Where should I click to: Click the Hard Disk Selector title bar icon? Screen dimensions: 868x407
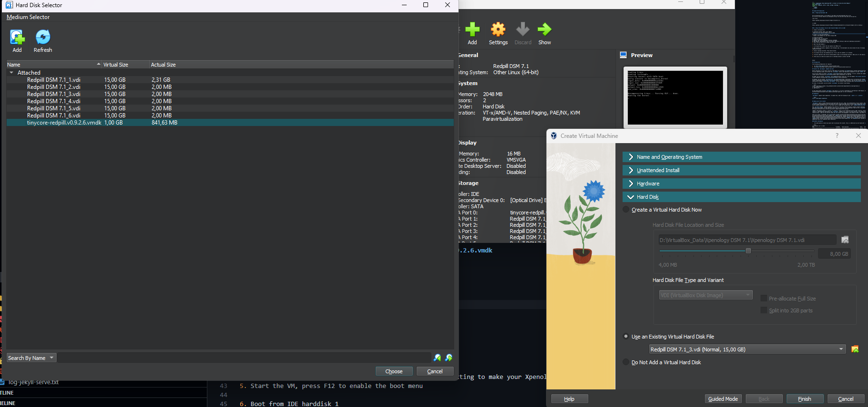(9, 5)
